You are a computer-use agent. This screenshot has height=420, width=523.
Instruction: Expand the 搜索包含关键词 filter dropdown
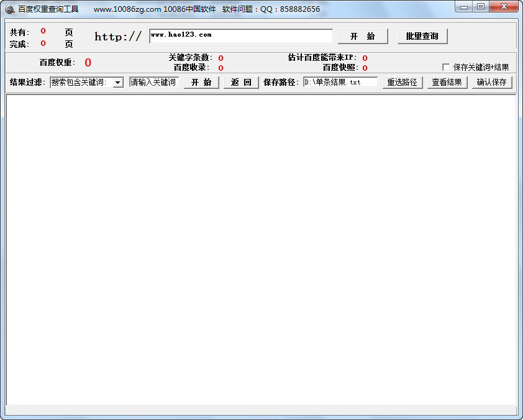point(118,83)
